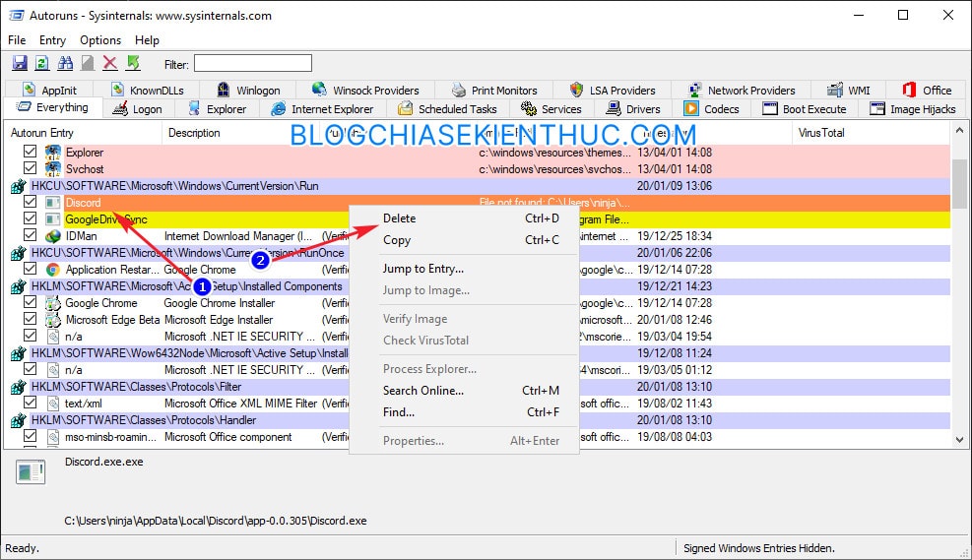
Task: Switch to the Codecs tab
Action: pos(711,109)
